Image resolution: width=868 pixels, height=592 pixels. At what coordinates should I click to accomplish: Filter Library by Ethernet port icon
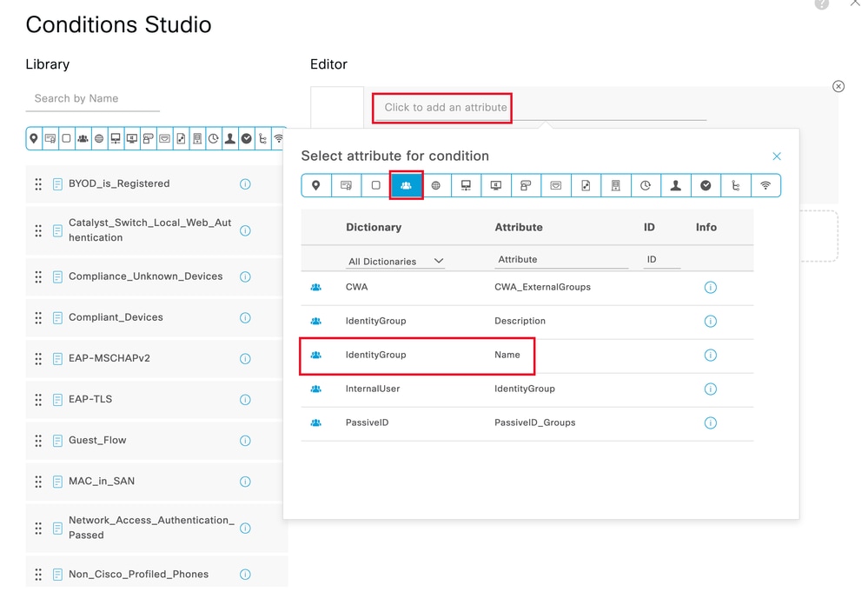click(164, 138)
